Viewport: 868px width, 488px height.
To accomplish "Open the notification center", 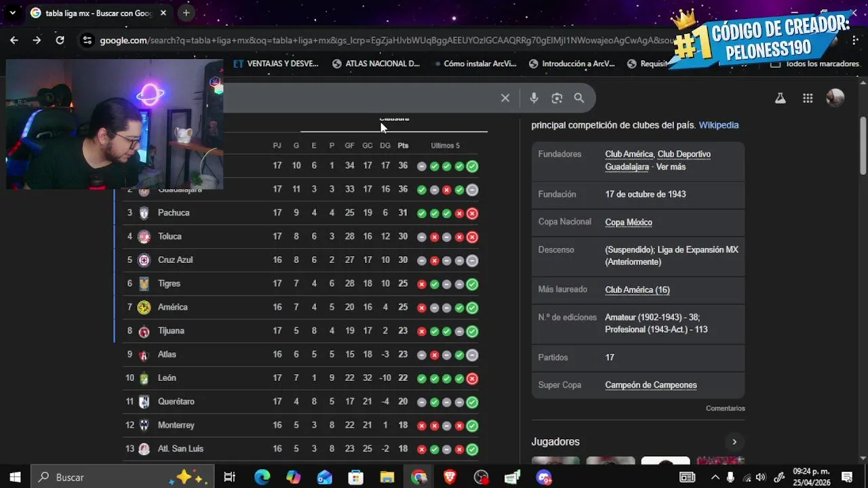I will pos(847,477).
